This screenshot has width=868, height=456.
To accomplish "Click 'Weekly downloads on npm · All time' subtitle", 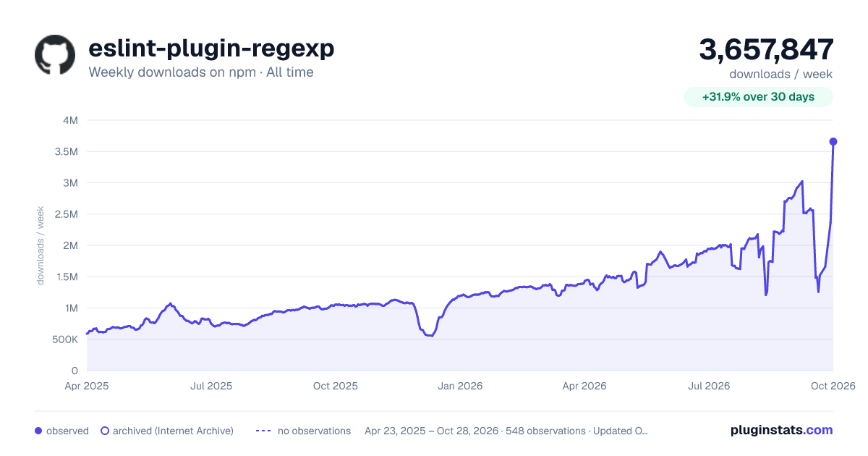I will pyautogui.click(x=201, y=72).
